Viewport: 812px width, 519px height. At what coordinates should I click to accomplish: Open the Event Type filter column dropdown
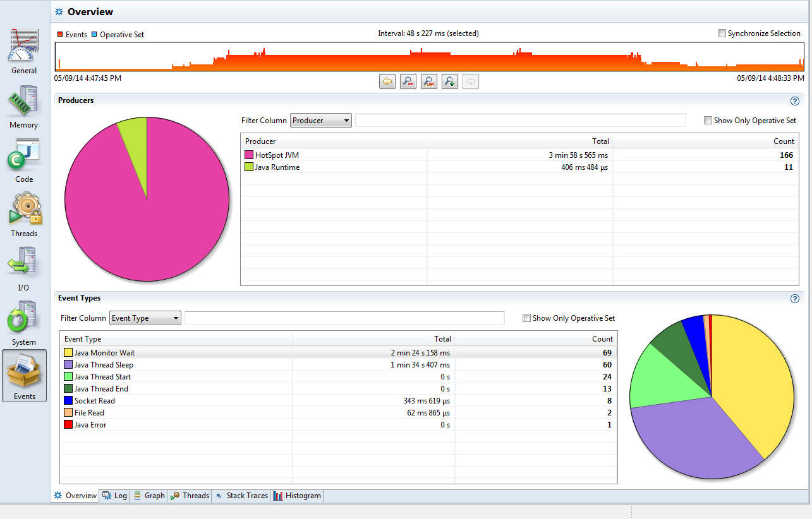click(x=145, y=318)
